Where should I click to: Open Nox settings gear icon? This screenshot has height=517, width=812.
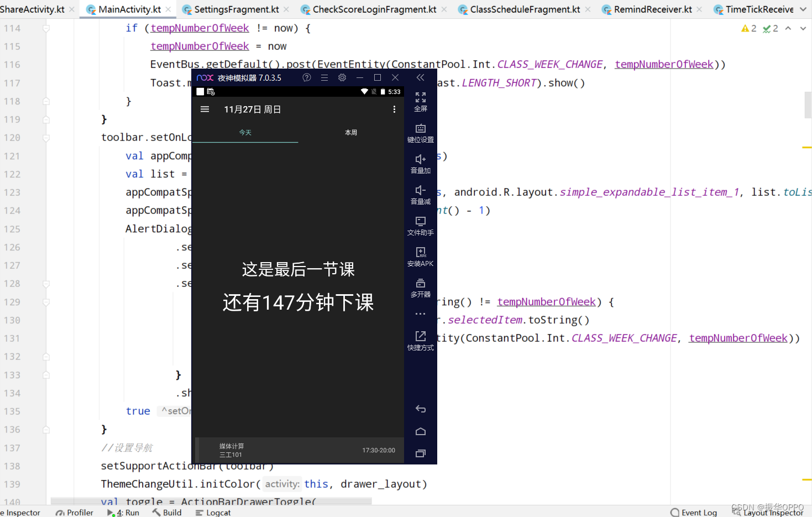tap(342, 77)
